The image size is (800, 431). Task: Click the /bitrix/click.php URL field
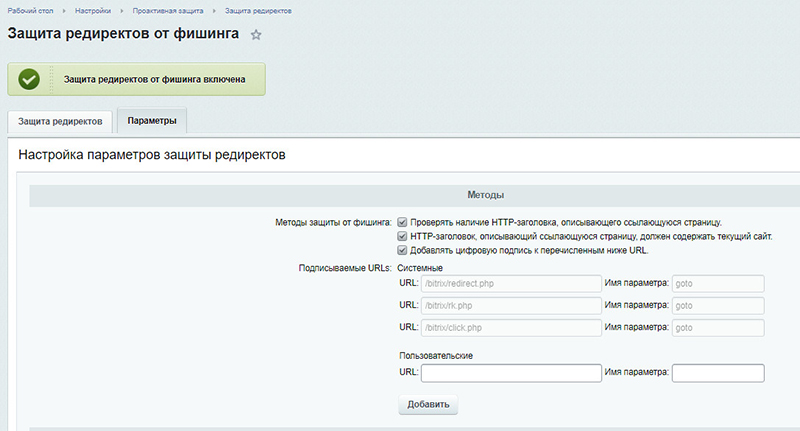(511, 327)
